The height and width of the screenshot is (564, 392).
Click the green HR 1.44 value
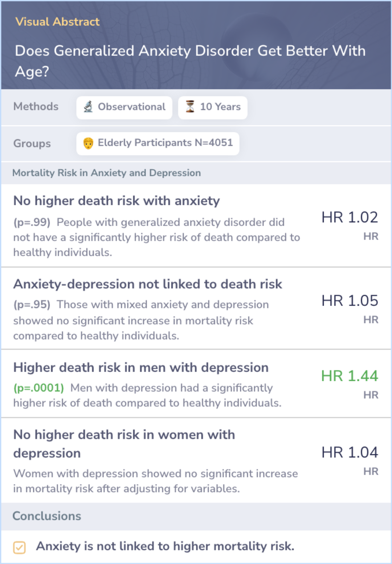pos(350,376)
